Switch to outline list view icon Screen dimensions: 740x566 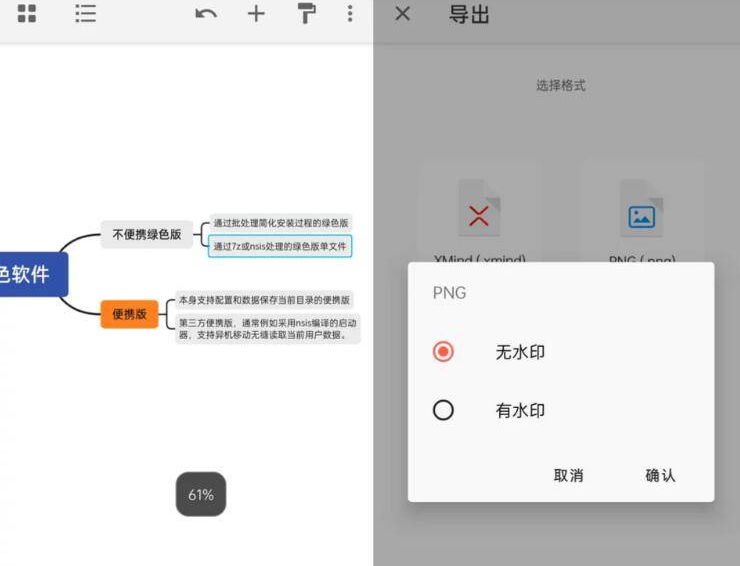tap(85, 14)
